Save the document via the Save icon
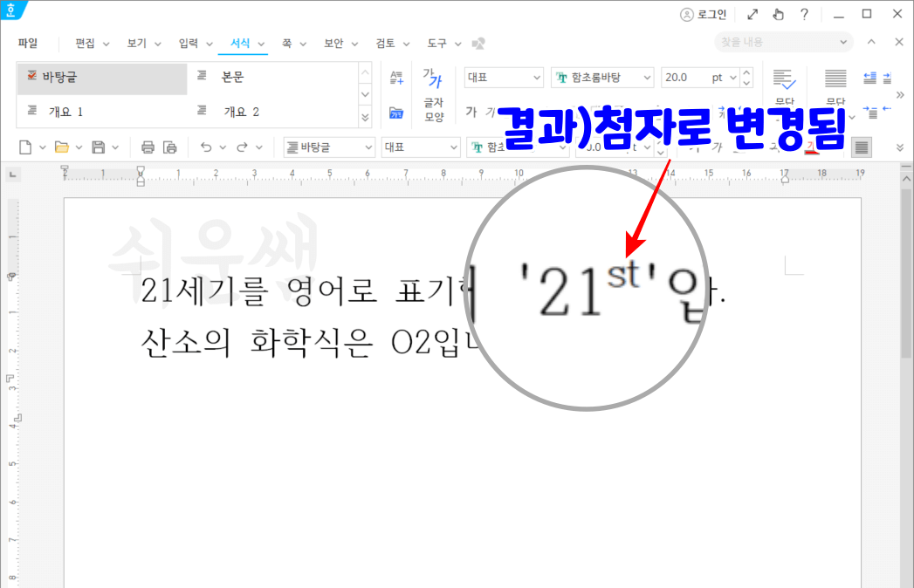This screenshot has width=914, height=588. [98, 147]
